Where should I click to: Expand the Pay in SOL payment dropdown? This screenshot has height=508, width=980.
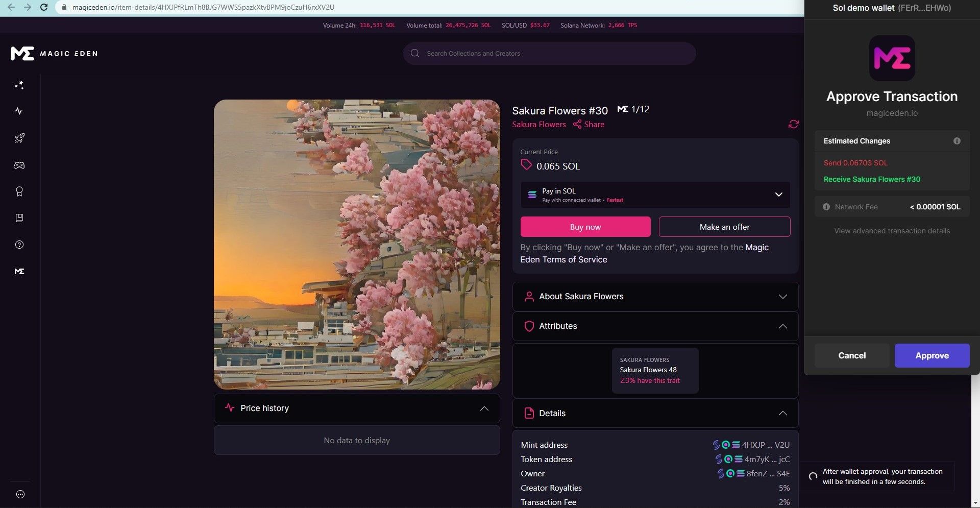pyautogui.click(x=779, y=195)
